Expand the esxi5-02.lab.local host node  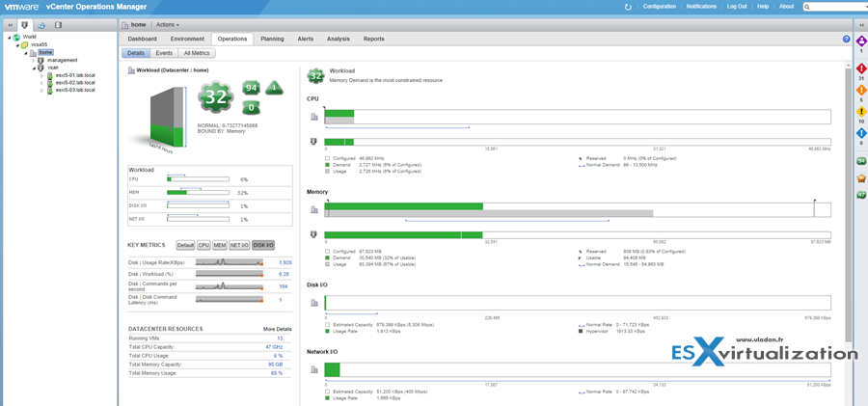click(42, 83)
